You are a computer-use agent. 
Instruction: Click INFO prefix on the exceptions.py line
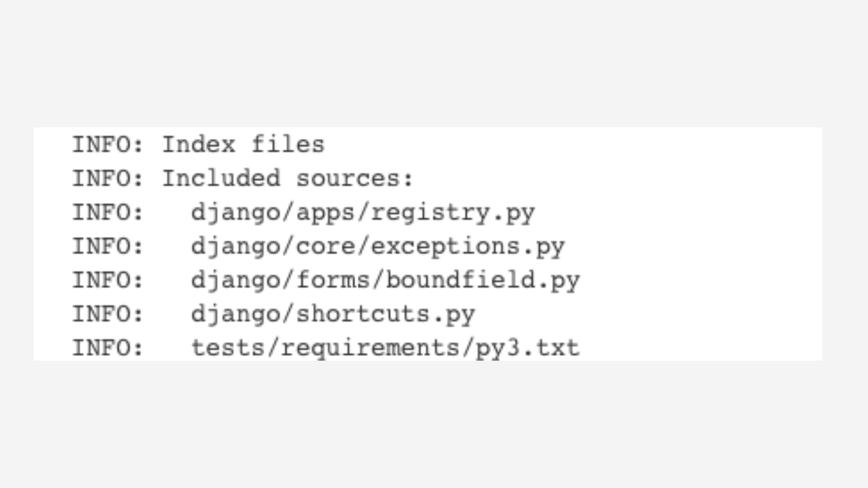(108, 246)
